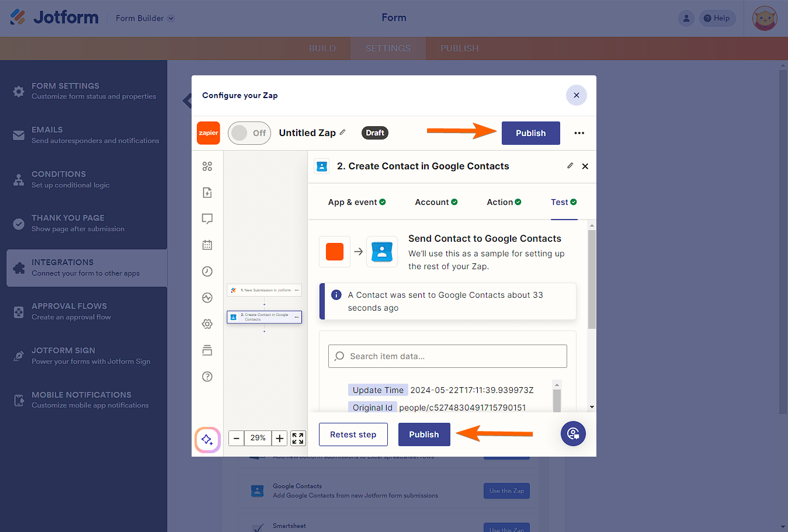Open the Account tab

click(x=436, y=202)
